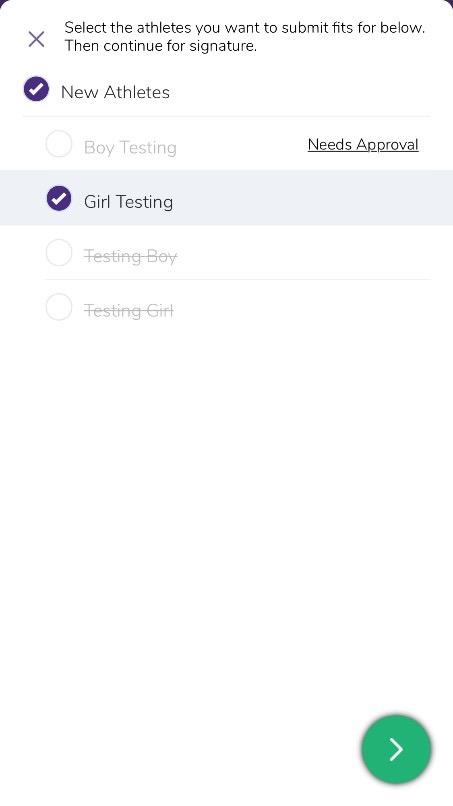
Task: Choose the struck-through Testing Girl name
Action: 129,310
